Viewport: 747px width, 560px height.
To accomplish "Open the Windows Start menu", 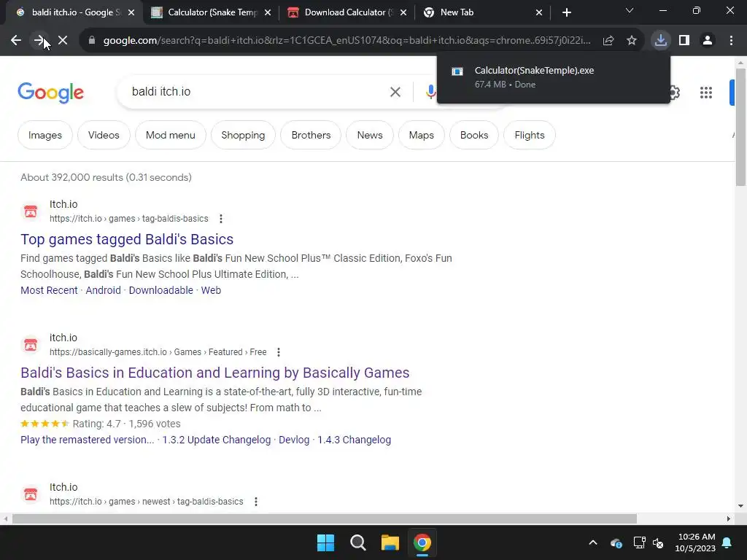I will pyautogui.click(x=326, y=542).
